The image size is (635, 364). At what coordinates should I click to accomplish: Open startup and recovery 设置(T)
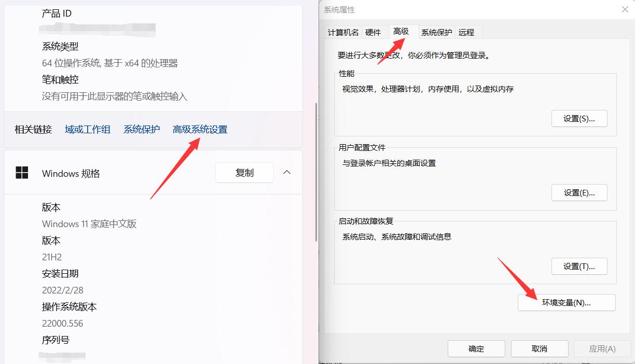tap(579, 266)
